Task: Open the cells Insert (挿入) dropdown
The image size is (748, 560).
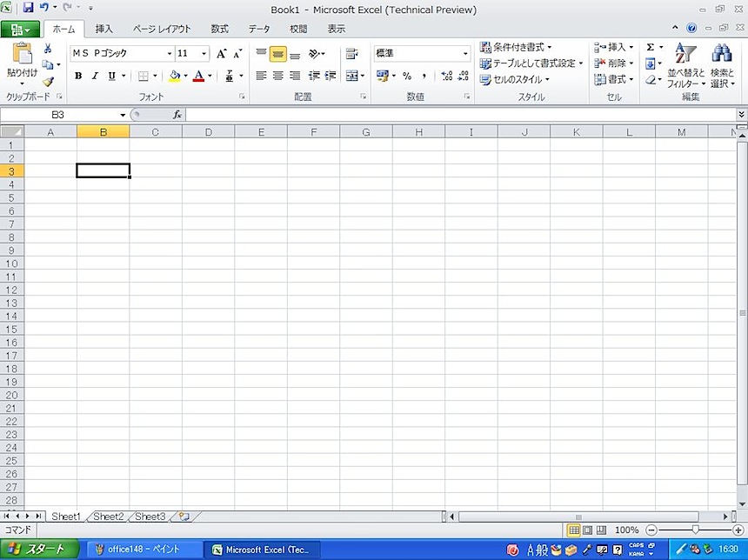Action: click(x=614, y=47)
